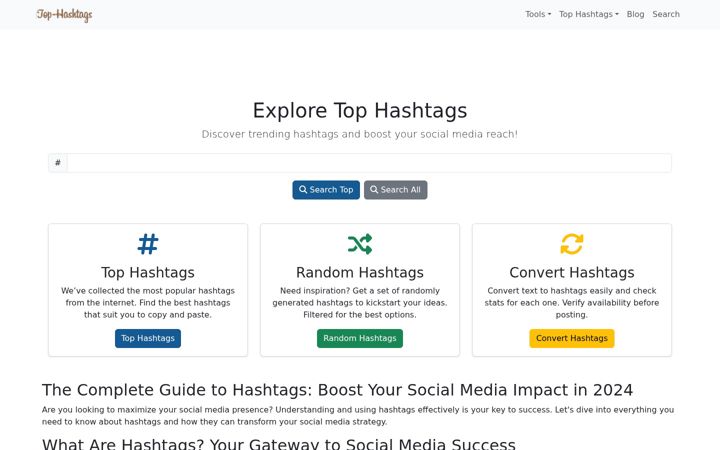Viewport: 720px width, 450px height.
Task: Click the Search All button
Action: point(395,190)
